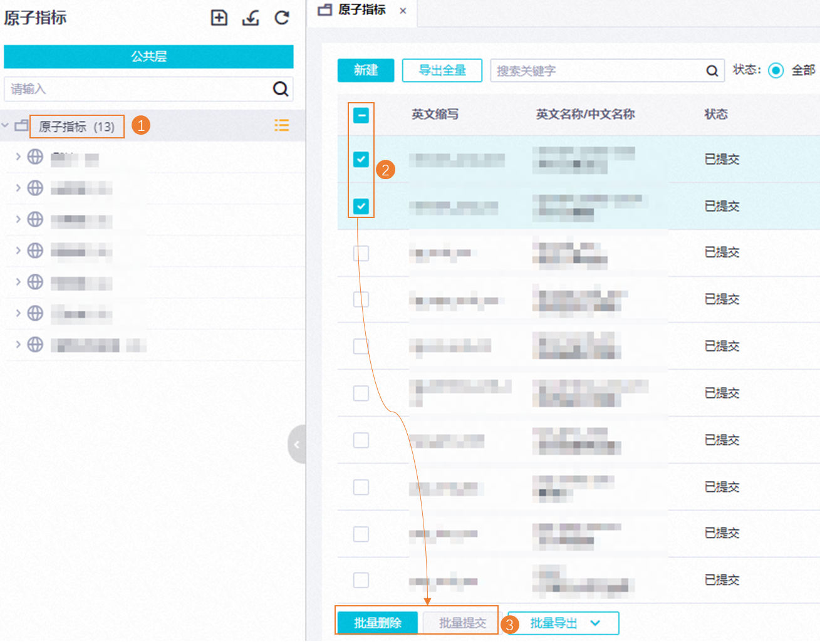Select the 公共层 layer tab
Screen dimensions: 820x644
[148, 56]
